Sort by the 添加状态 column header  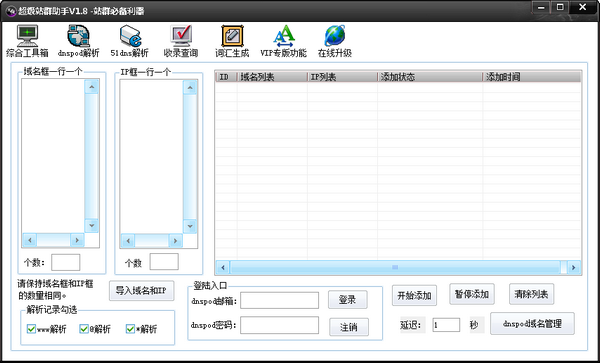[430, 77]
